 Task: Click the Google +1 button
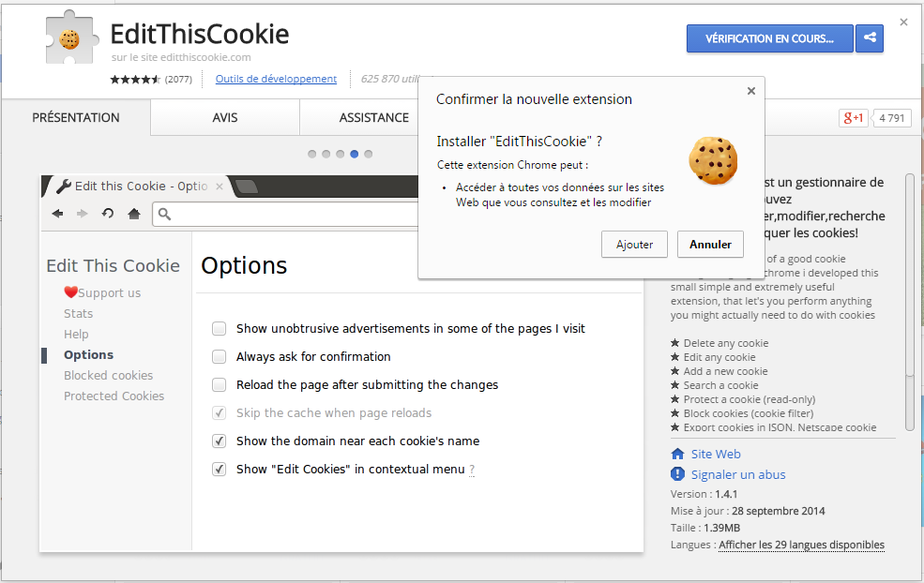tap(854, 118)
